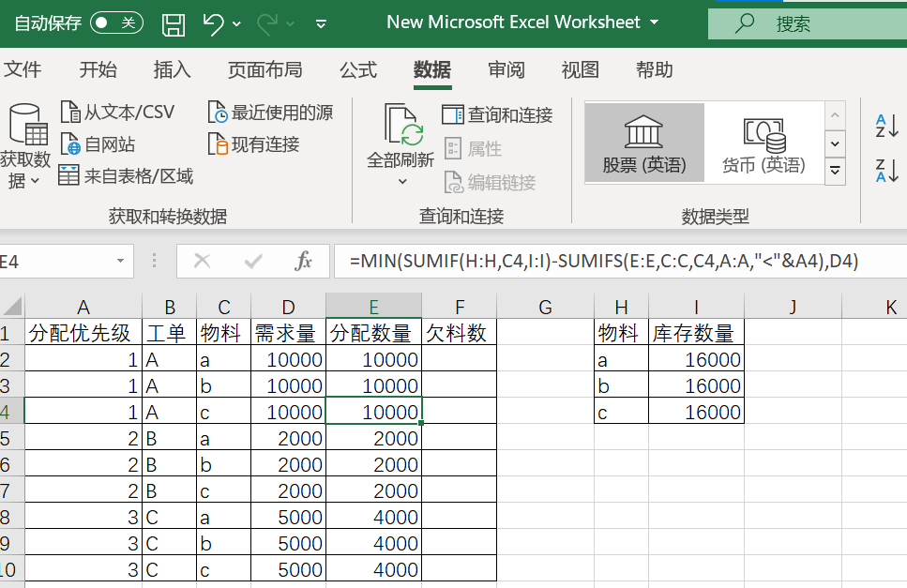Screen dimensions: 907x588
Task: Open the Undo history dropdown arrow
Action: pyautogui.click(x=236, y=24)
